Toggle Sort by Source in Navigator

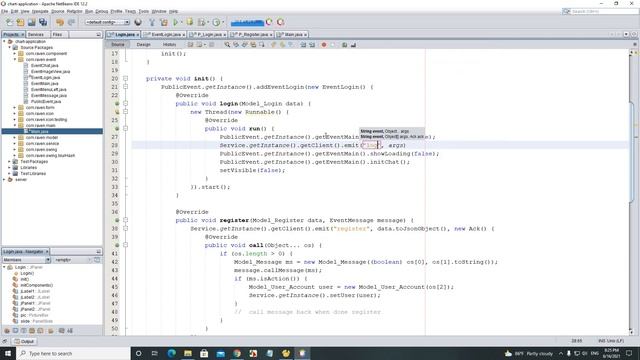coord(70,331)
